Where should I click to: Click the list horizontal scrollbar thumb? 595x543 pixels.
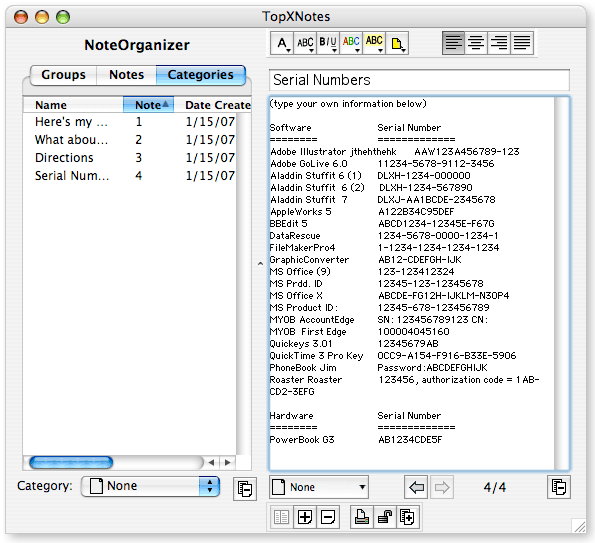pyautogui.click(x=71, y=463)
